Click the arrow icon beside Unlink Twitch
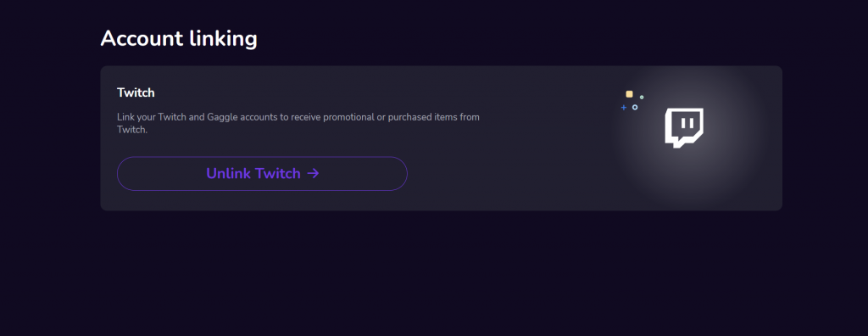 pyautogui.click(x=314, y=174)
